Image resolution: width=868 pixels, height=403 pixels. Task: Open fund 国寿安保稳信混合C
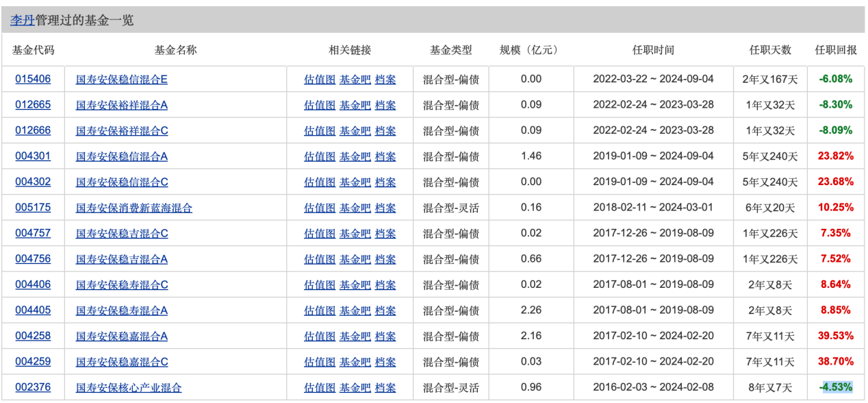click(x=122, y=182)
